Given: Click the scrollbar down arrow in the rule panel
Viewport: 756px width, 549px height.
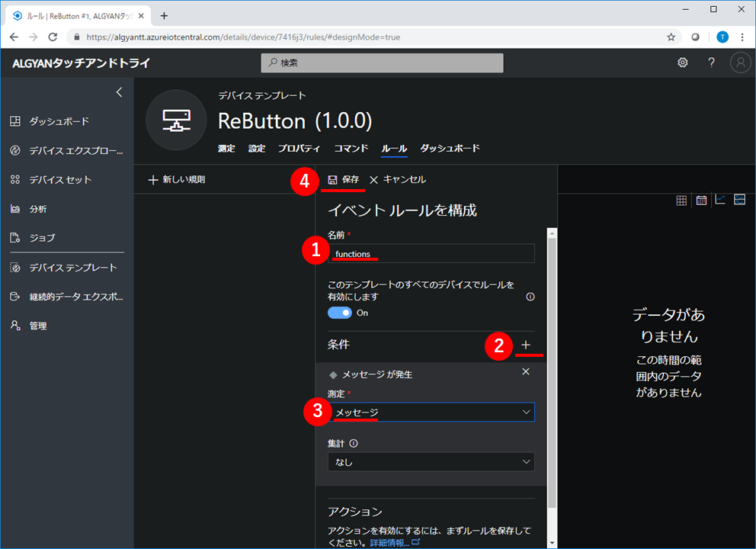Looking at the screenshot, I should [x=552, y=543].
